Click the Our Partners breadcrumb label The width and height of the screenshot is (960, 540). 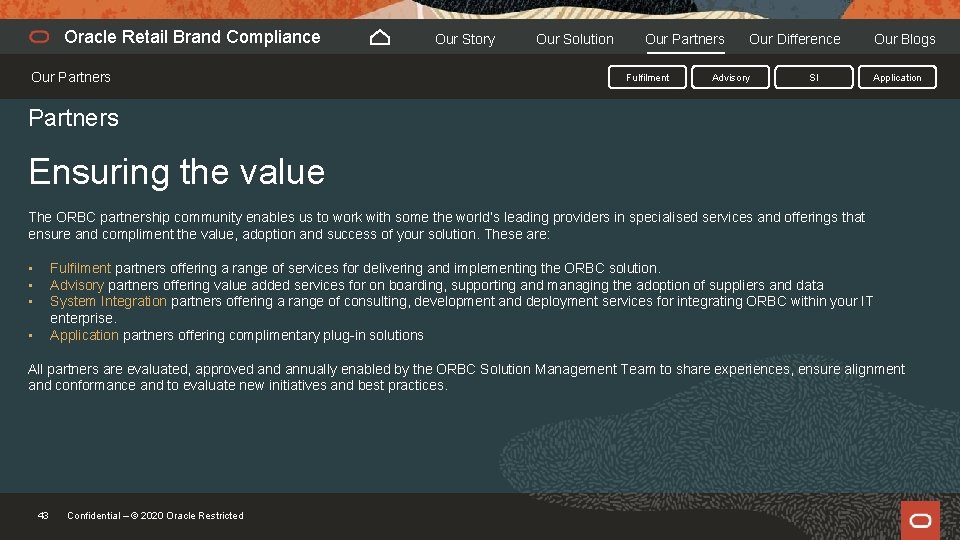(x=71, y=77)
